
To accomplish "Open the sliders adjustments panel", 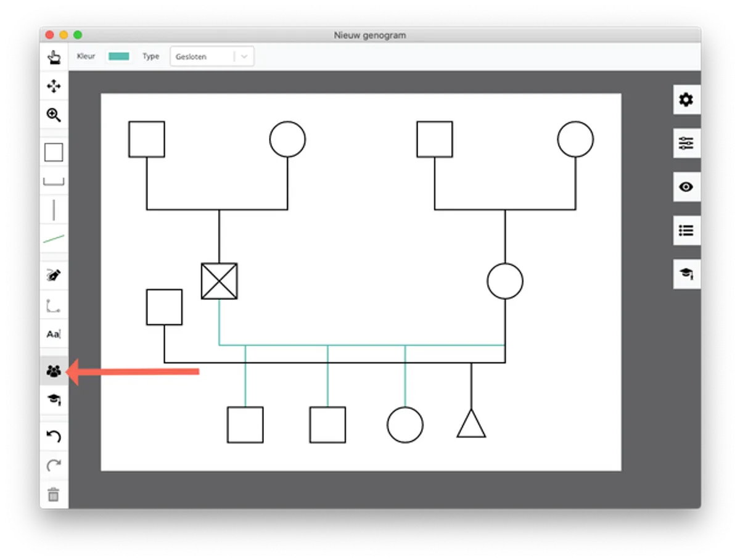I will [686, 144].
